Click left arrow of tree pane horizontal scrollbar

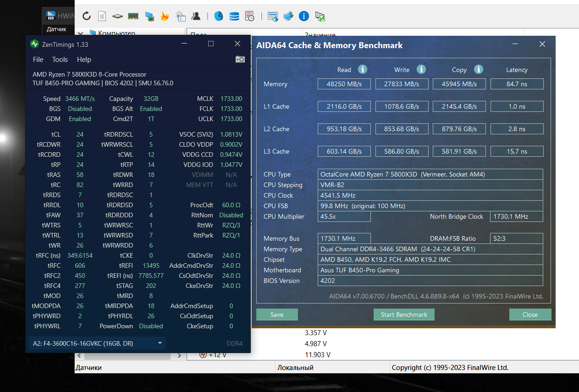(79, 355)
